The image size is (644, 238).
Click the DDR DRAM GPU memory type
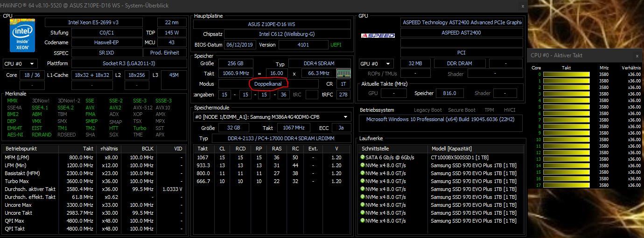point(459,63)
